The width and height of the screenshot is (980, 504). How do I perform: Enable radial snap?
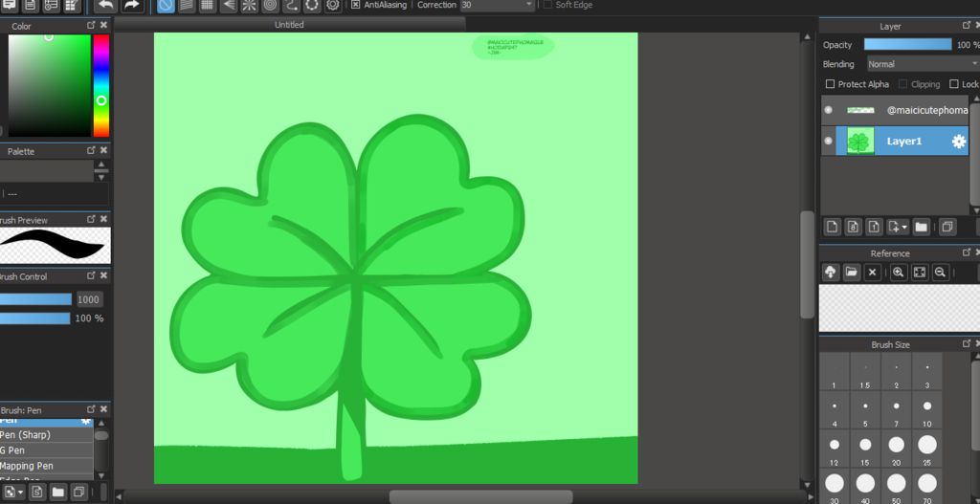pos(250,6)
